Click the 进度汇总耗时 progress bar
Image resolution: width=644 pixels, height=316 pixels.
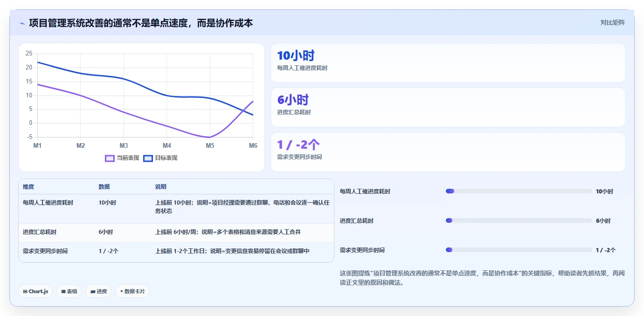click(x=519, y=220)
